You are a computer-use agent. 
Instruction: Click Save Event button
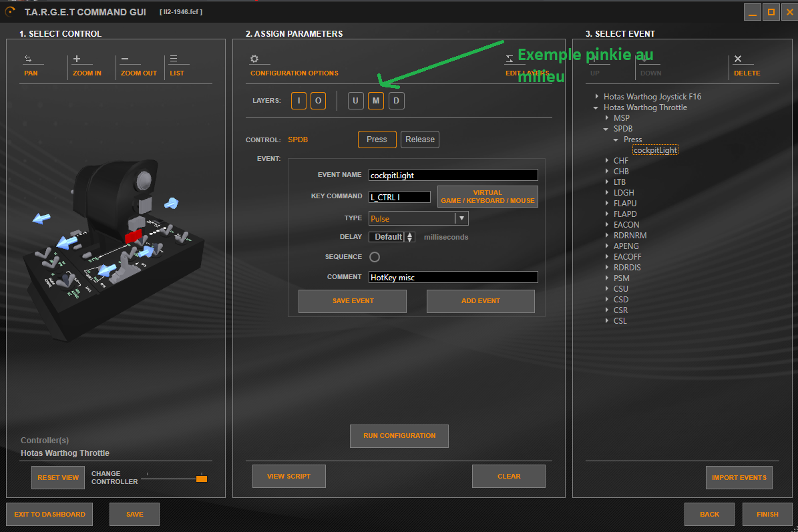(x=353, y=301)
